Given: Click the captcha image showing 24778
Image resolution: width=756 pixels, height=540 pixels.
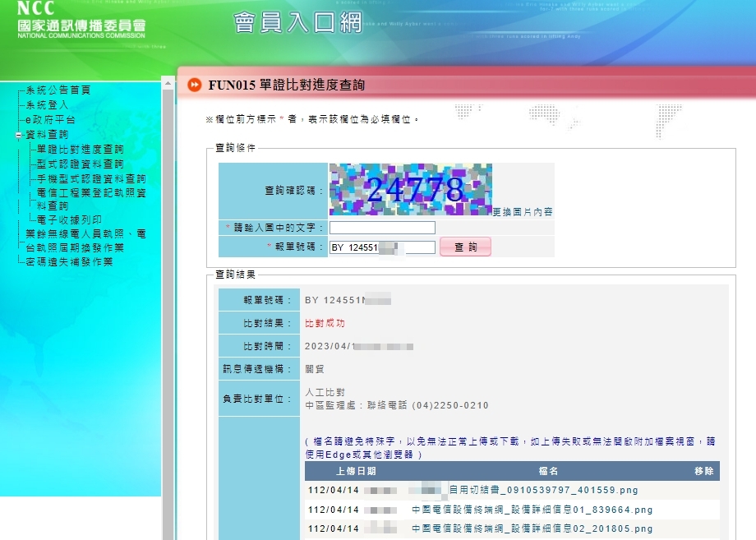Looking at the screenshot, I should (411, 189).
